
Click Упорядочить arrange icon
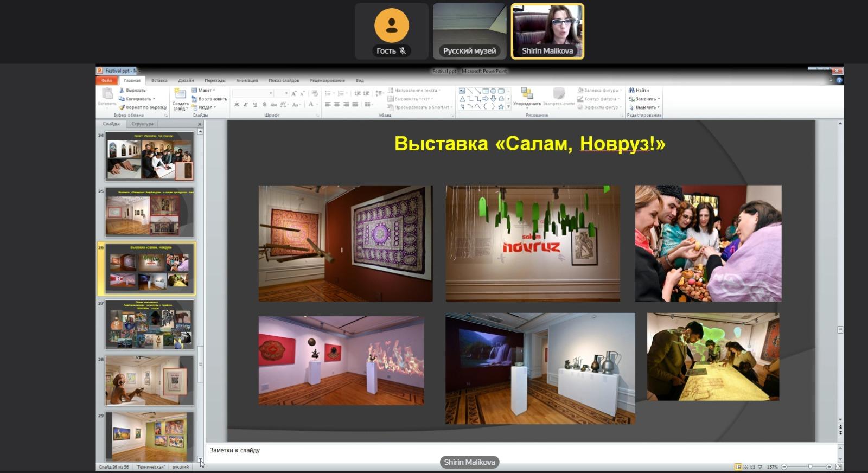coord(527,93)
